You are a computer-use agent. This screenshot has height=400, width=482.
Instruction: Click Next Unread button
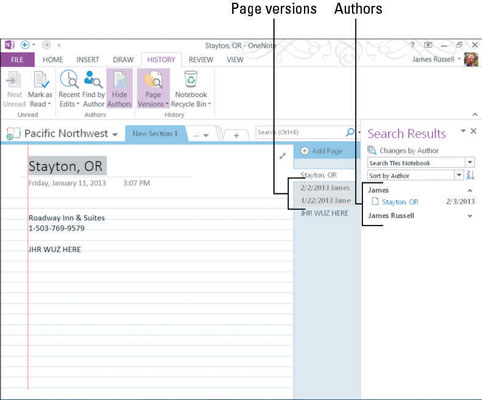(14, 89)
